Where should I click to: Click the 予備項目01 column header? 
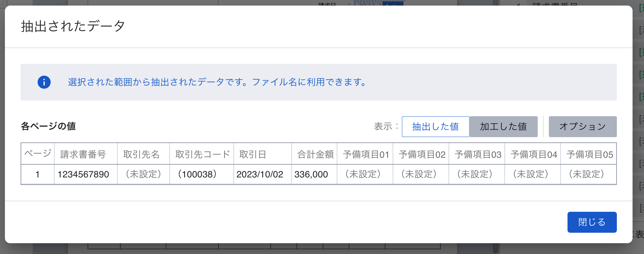(366, 154)
